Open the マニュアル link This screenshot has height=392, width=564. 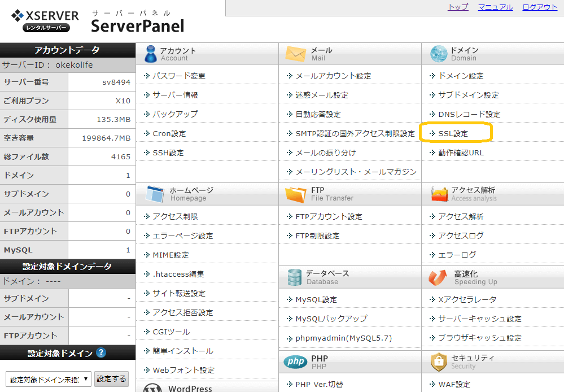[495, 7]
